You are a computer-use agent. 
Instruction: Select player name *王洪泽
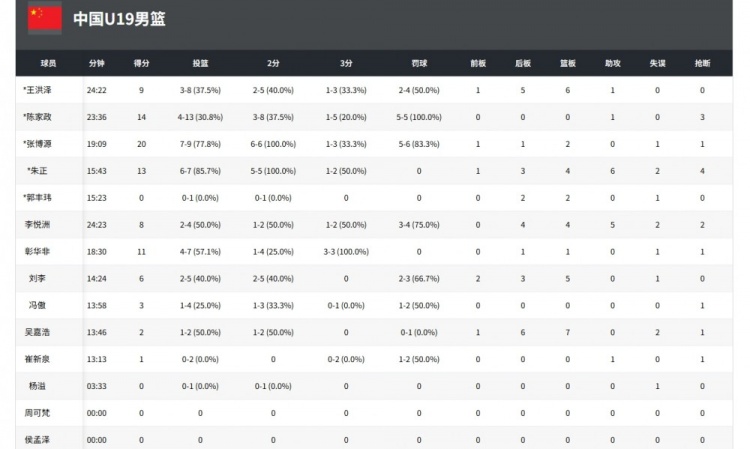[x=37, y=90]
